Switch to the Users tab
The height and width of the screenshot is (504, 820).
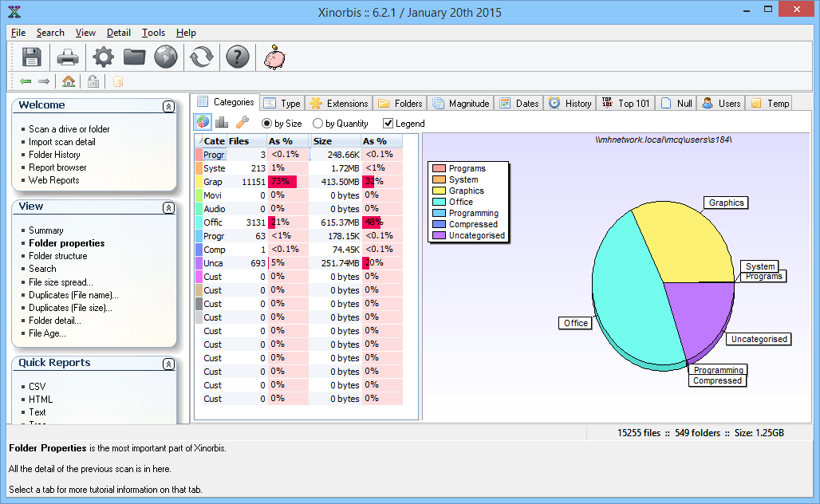tap(722, 104)
